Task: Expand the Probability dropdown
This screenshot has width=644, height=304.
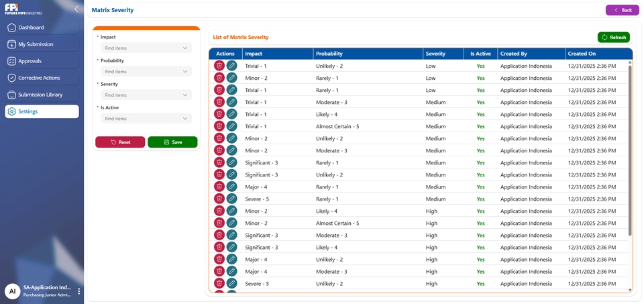Action: [146, 72]
